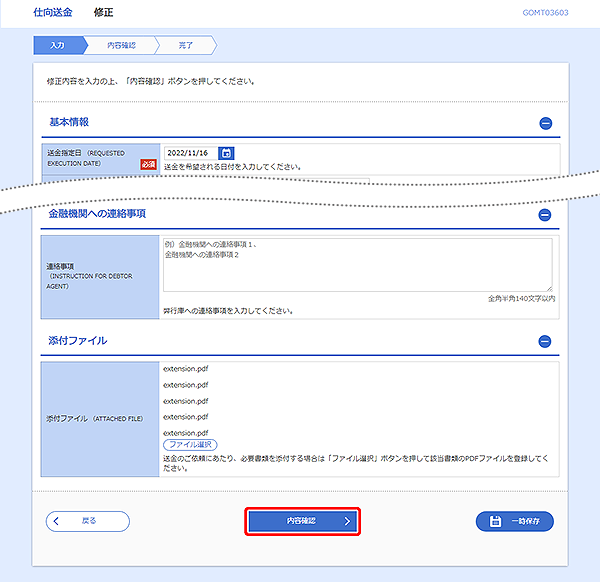
Task: Select the 完了 step tab
Action: point(186,46)
